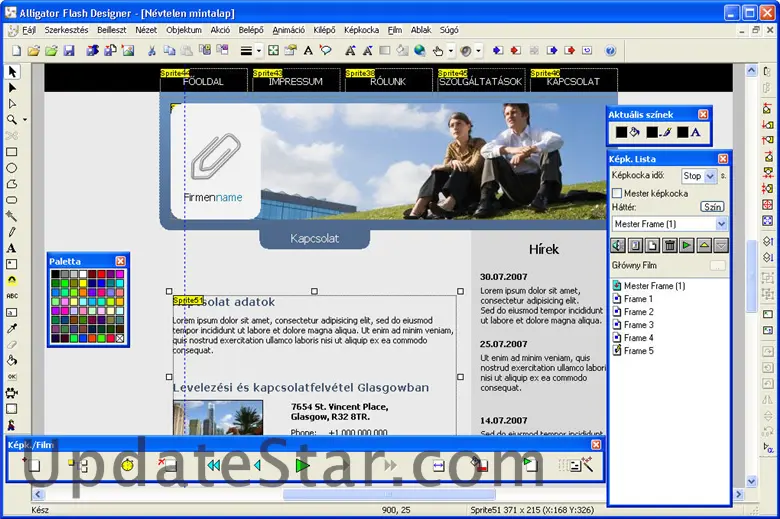780x519 pixels.
Task: Open the Képkocka menu
Action: click(361, 30)
